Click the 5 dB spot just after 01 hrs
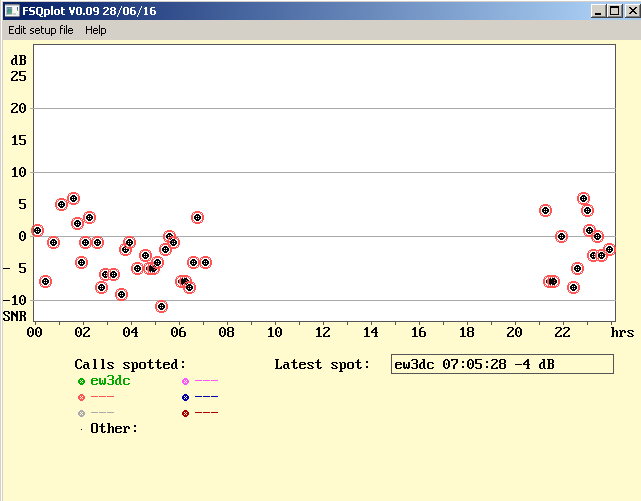Image resolution: width=641 pixels, height=501 pixels. pyautogui.click(x=61, y=204)
